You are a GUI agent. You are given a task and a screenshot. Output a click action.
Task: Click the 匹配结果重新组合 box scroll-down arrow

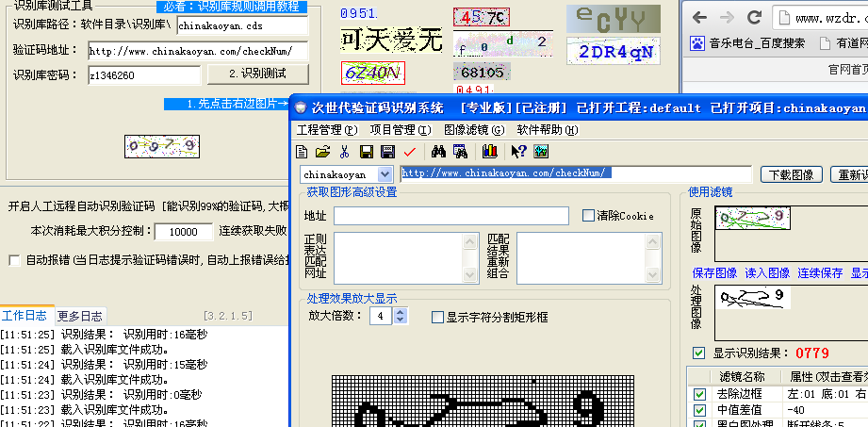pyautogui.click(x=653, y=274)
